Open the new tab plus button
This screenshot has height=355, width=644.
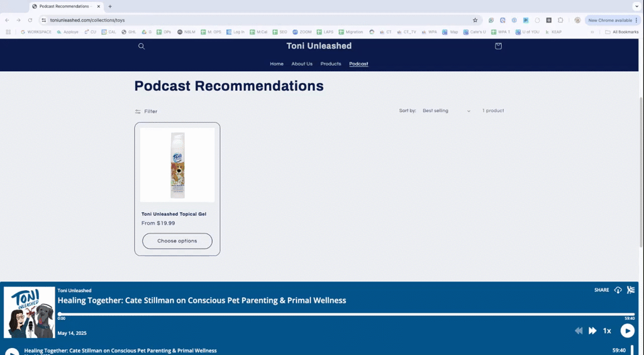110,6
